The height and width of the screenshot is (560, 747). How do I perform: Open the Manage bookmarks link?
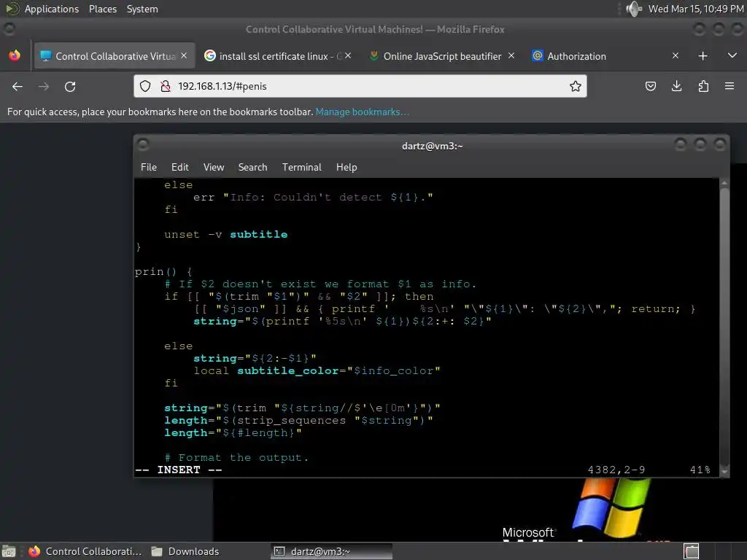pyautogui.click(x=362, y=112)
